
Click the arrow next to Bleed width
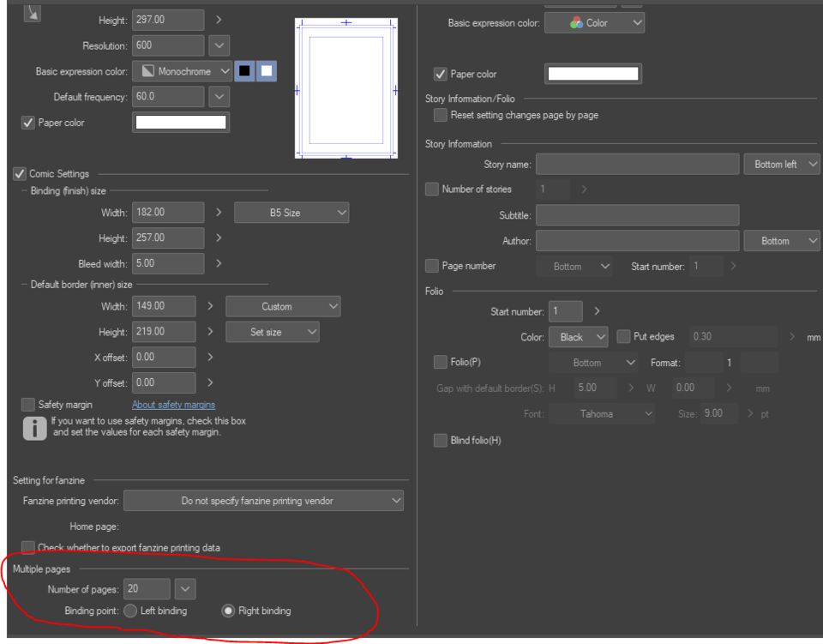(x=219, y=263)
